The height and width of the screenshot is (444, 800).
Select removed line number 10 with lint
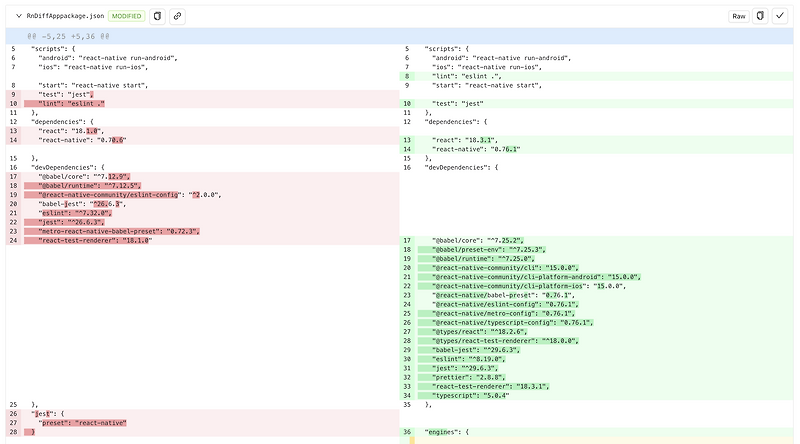point(14,103)
